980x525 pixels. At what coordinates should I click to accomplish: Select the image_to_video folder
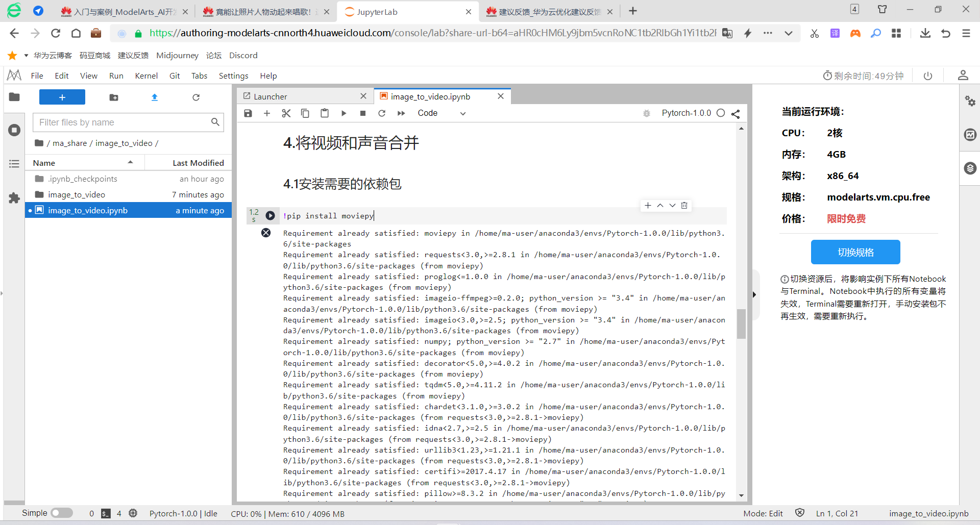pos(128,195)
